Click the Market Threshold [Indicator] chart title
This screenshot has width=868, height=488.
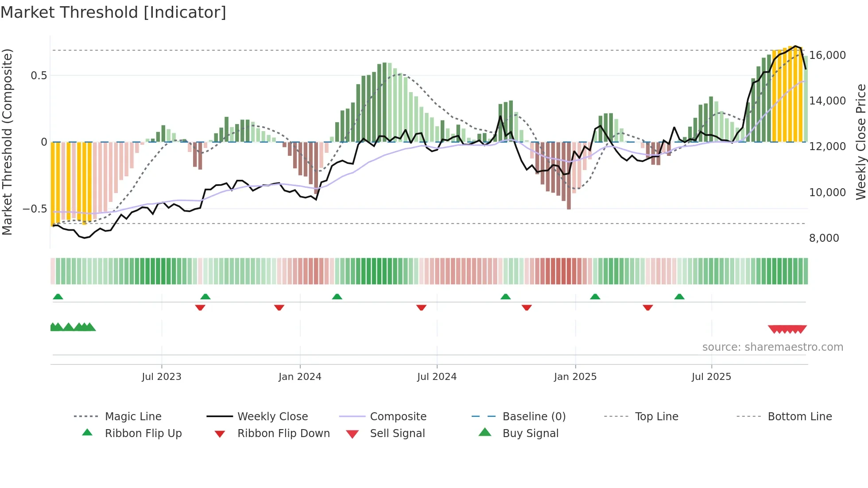pyautogui.click(x=113, y=12)
